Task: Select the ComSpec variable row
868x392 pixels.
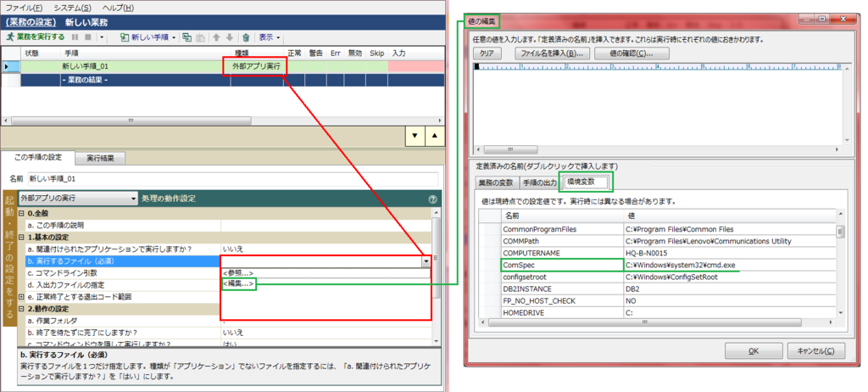Action: [x=657, y=265]
